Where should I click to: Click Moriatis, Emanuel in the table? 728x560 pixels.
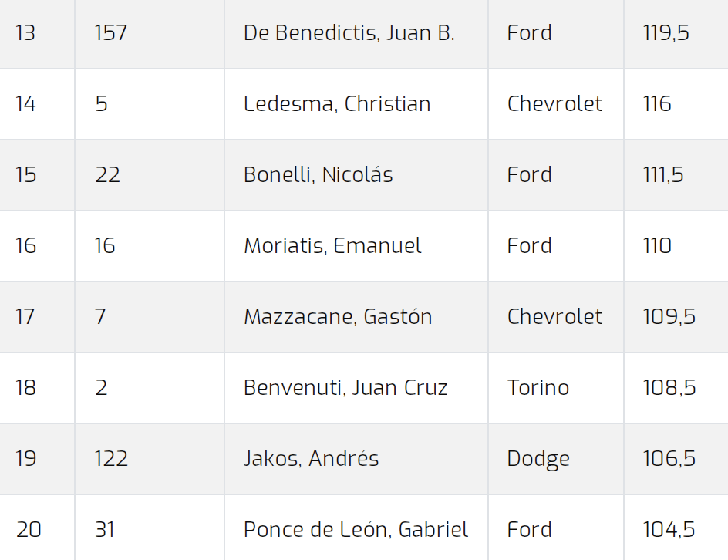(332, 245)
